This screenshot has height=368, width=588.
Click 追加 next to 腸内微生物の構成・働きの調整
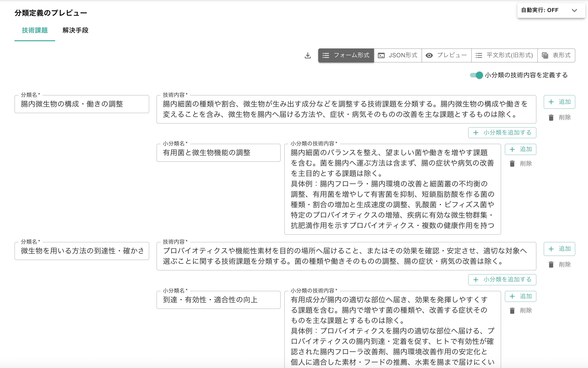[559, 102]
